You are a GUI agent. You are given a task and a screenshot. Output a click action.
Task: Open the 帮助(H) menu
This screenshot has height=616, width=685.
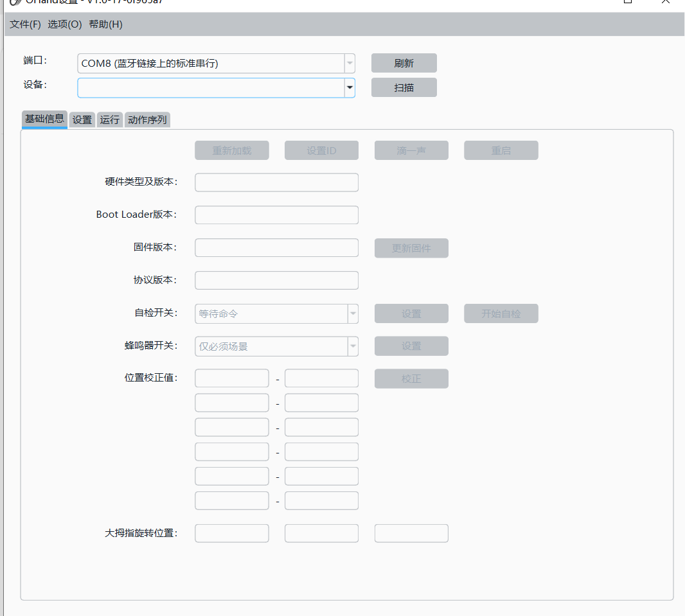coord(106,24)
